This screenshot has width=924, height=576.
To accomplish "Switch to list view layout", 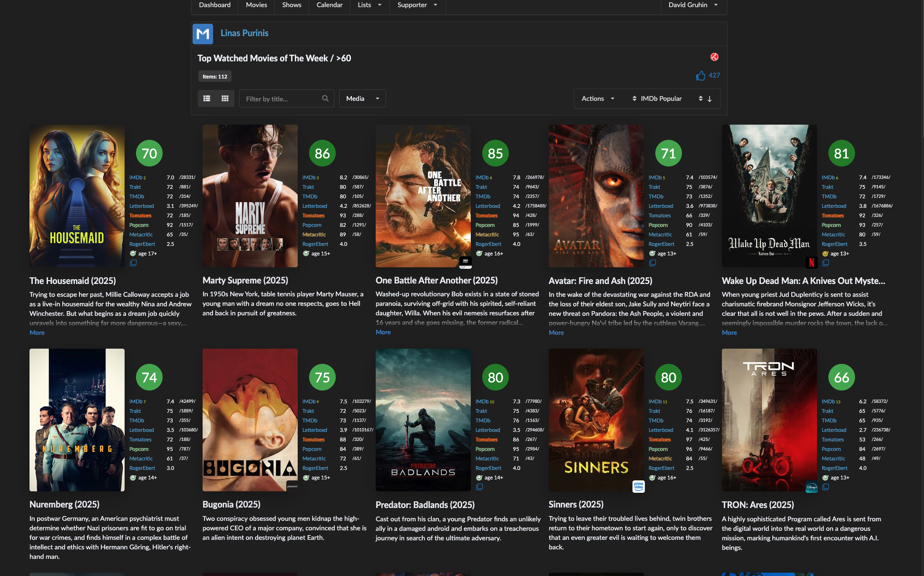I will click(x=207, y=98).
